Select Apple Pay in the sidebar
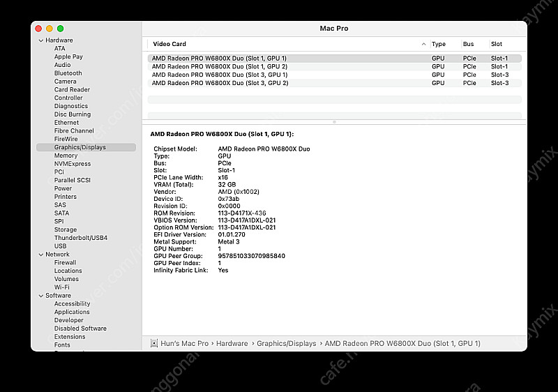 pos(68,56)
